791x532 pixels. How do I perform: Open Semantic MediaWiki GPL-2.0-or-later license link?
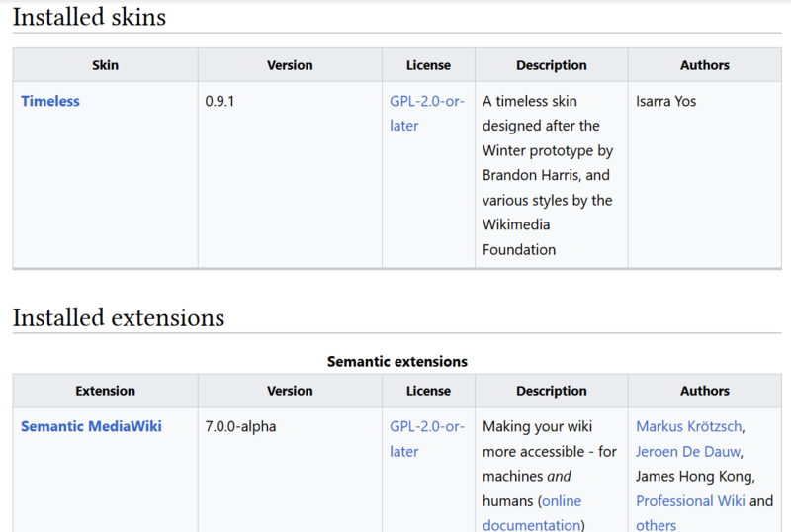click(x=427, y=439)
